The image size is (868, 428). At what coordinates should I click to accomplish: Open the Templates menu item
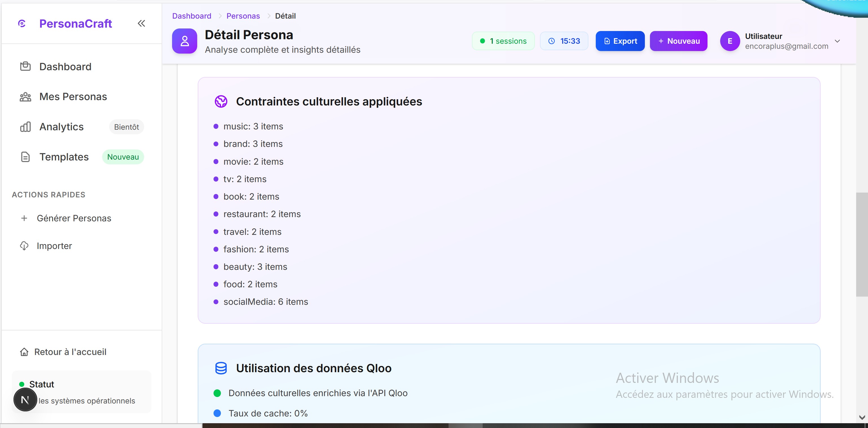(64, 157)
